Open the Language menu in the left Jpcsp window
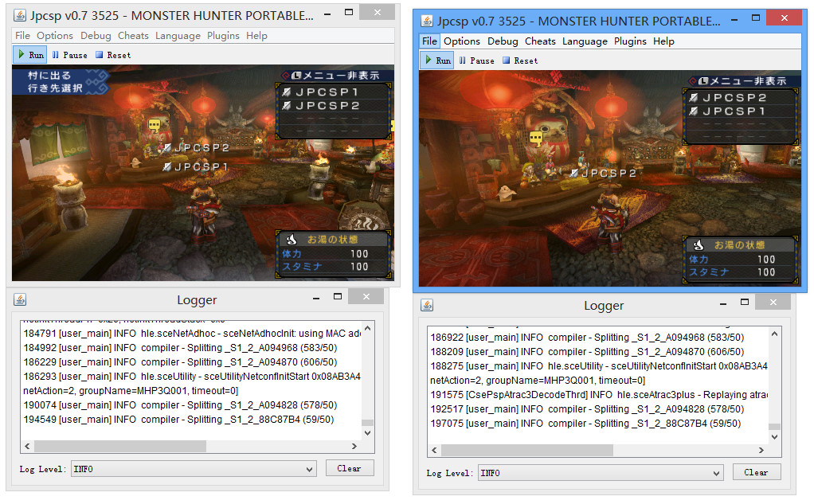This screenshot has height=504, width=814. point(178,35)
